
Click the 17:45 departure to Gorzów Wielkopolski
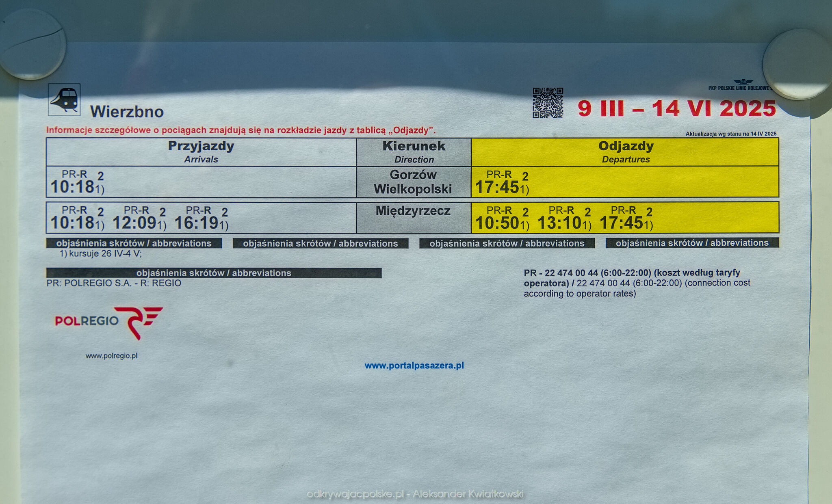coord(497,187)
